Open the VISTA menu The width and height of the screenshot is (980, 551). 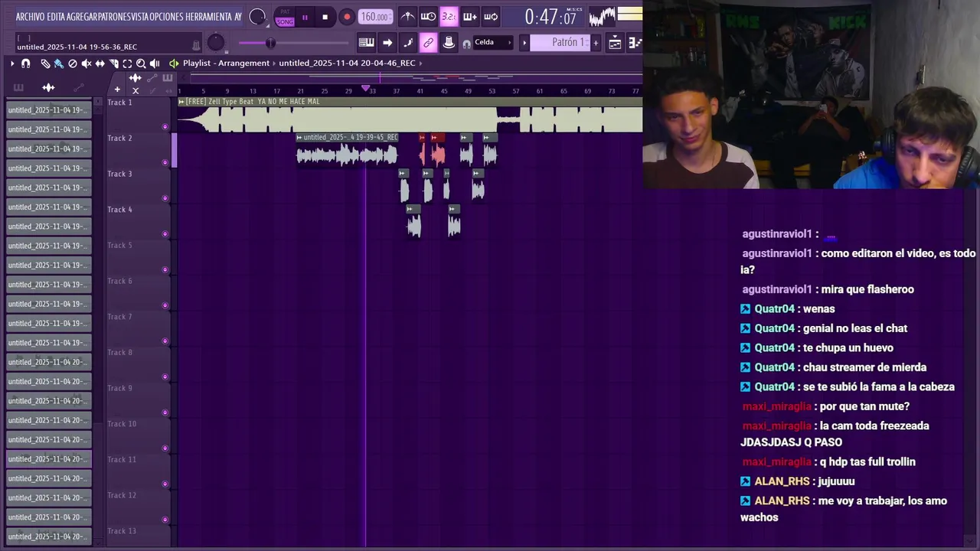coord(140,16)
